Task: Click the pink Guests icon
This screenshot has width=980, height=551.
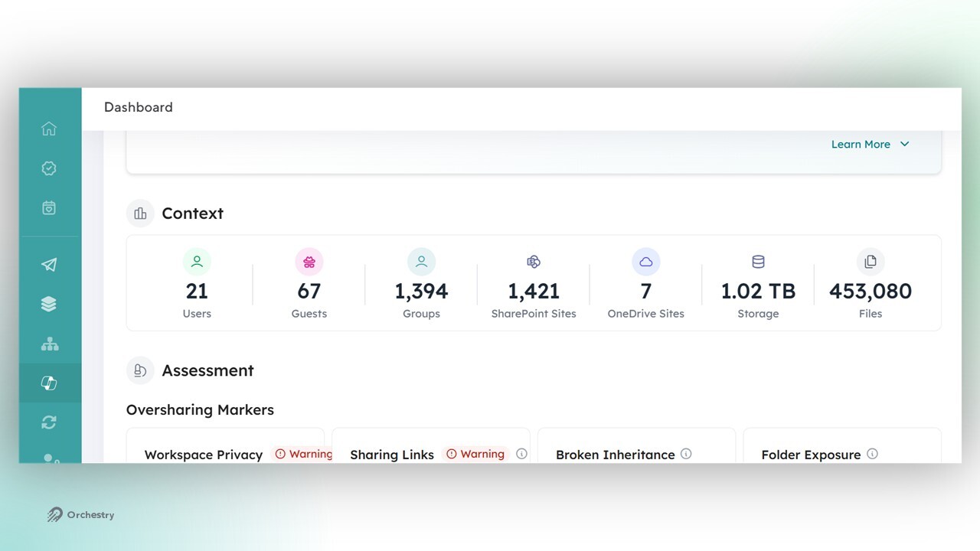Action: [x=309, y=262]
